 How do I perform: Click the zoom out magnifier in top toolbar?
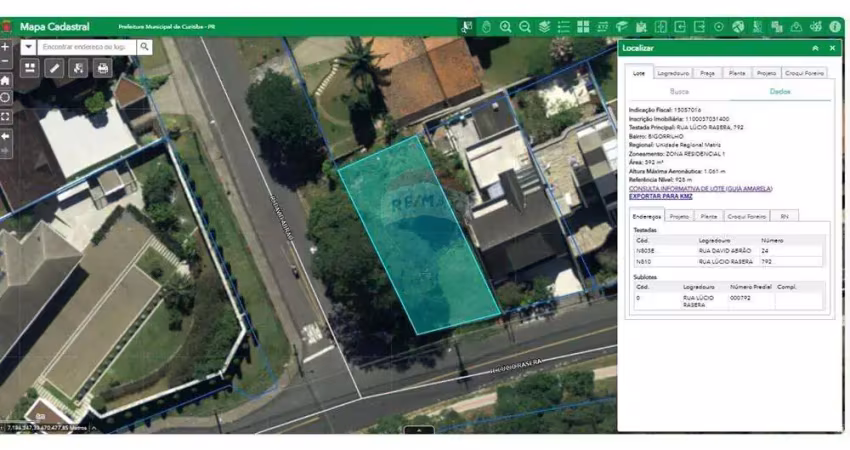click(525, 27)
